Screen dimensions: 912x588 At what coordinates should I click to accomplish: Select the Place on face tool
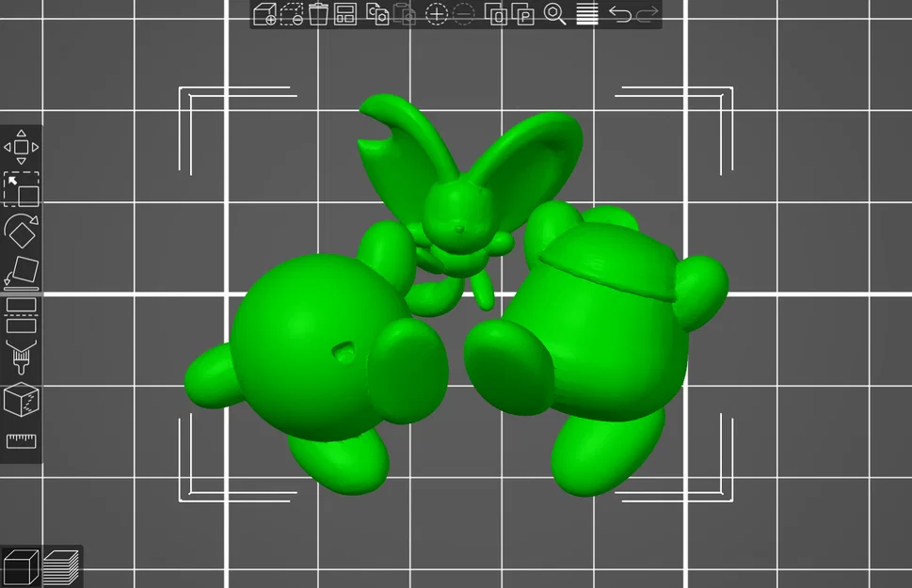[x=22, y=272]
